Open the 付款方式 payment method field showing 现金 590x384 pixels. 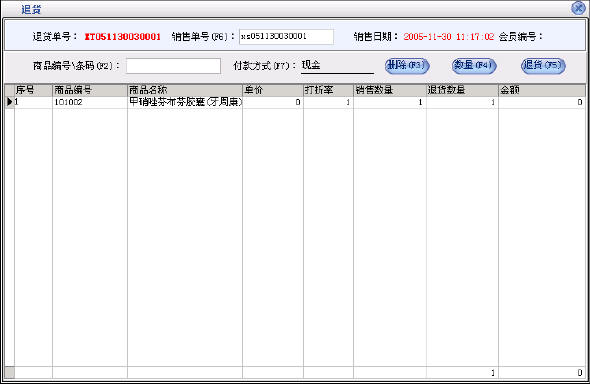point(337,65)
